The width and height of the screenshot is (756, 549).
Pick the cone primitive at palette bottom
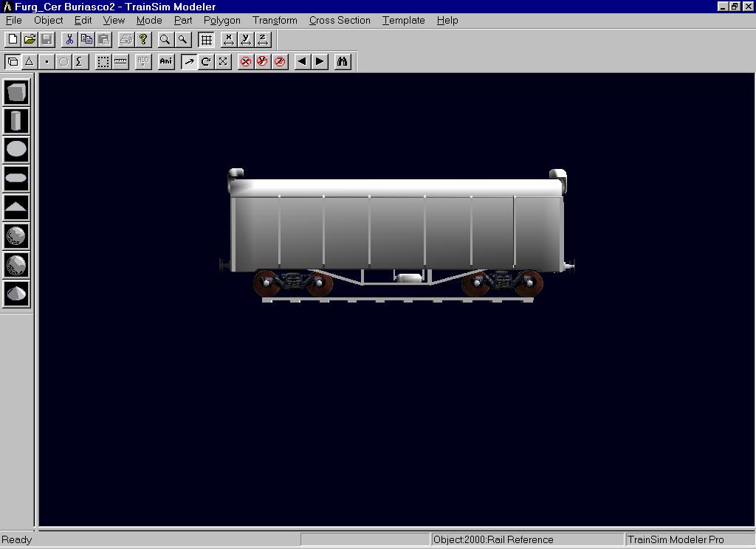tap(16, 294)
